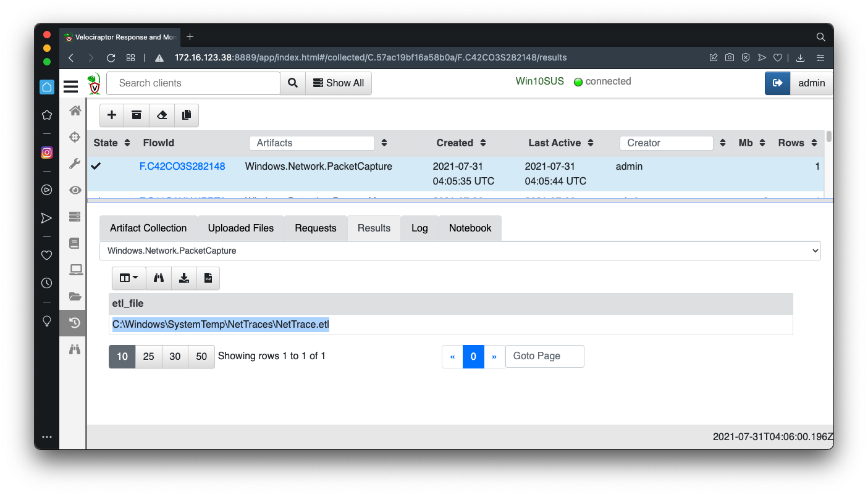Switch to Requests tab

pyautogui.click(x=316, y=228)
